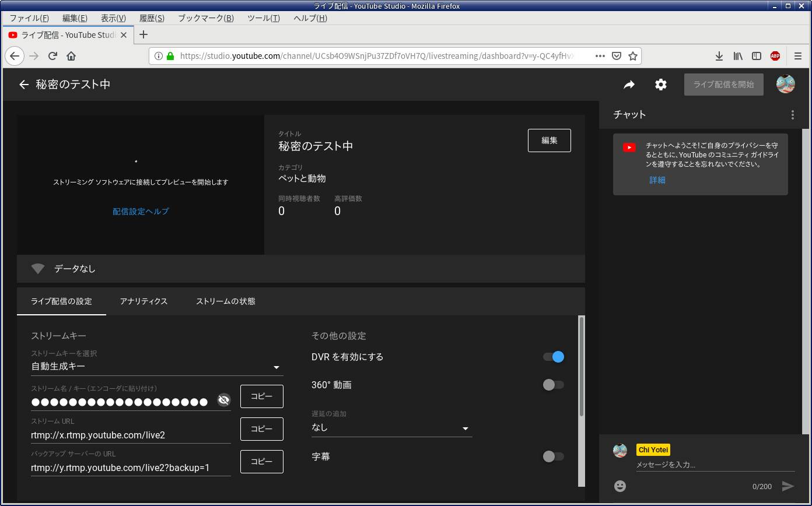Copy the ストリーム URL with コピー
812x506 pixels.
[262, 429]
